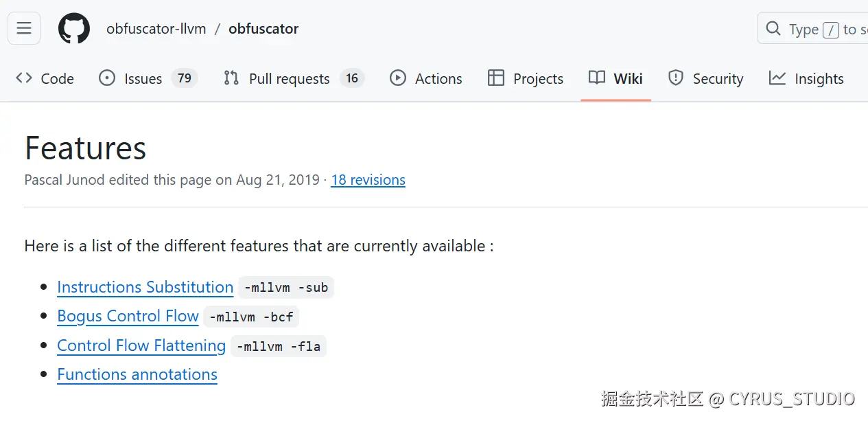The image size is (868, 421).
Task: Open the hamburger navigation menu
Action: pos(24,28)
